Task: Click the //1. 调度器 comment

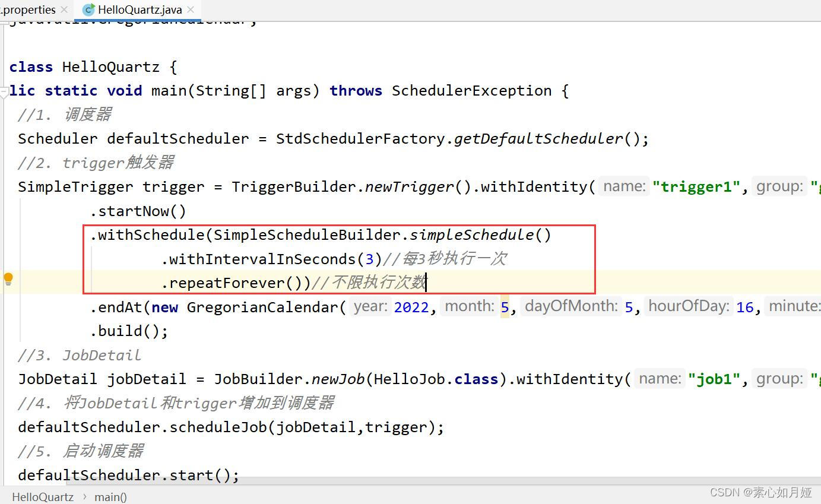Action: click(65, 115)
